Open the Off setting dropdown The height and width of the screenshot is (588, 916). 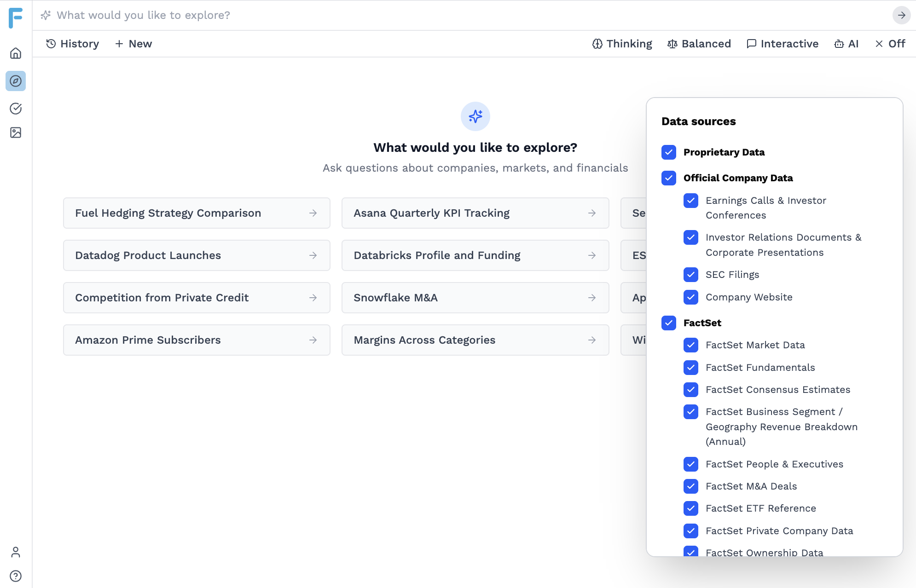coord(890,44)
